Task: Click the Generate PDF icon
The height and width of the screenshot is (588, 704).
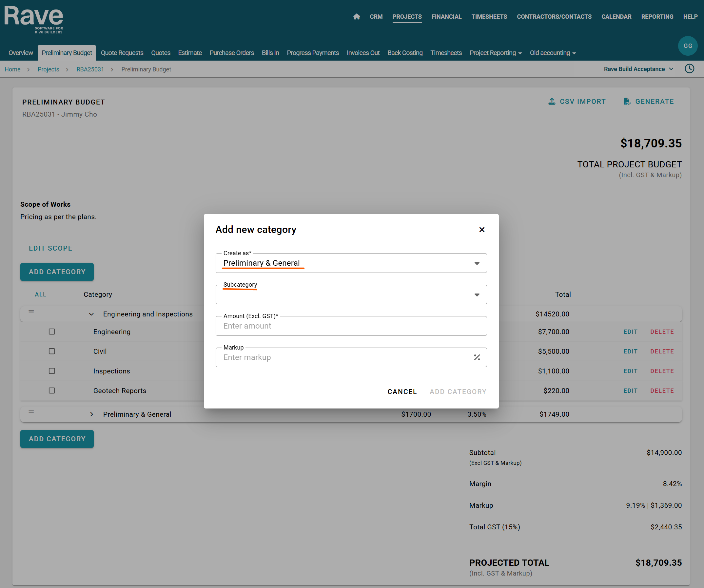Action: point(627,102)
